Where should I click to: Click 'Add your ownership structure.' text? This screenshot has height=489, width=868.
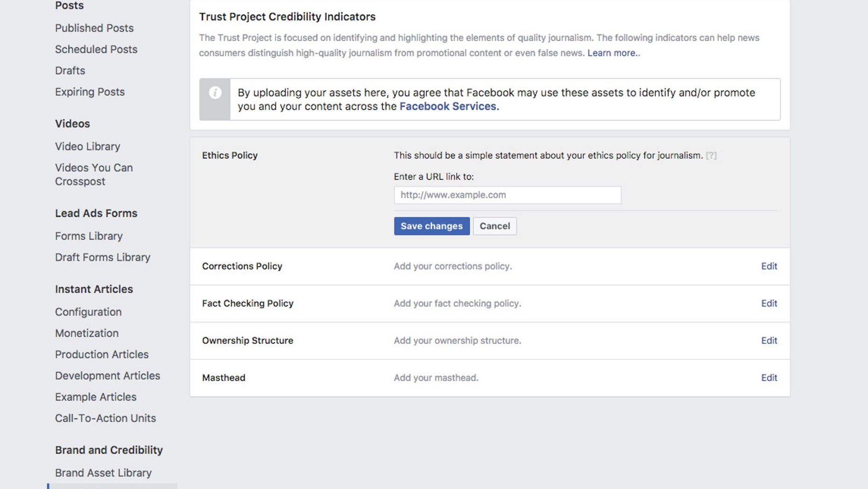point(457,341)
